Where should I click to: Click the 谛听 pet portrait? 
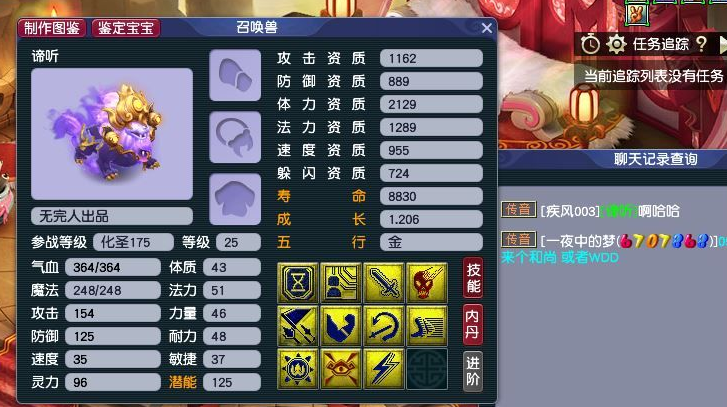[112, 134]
